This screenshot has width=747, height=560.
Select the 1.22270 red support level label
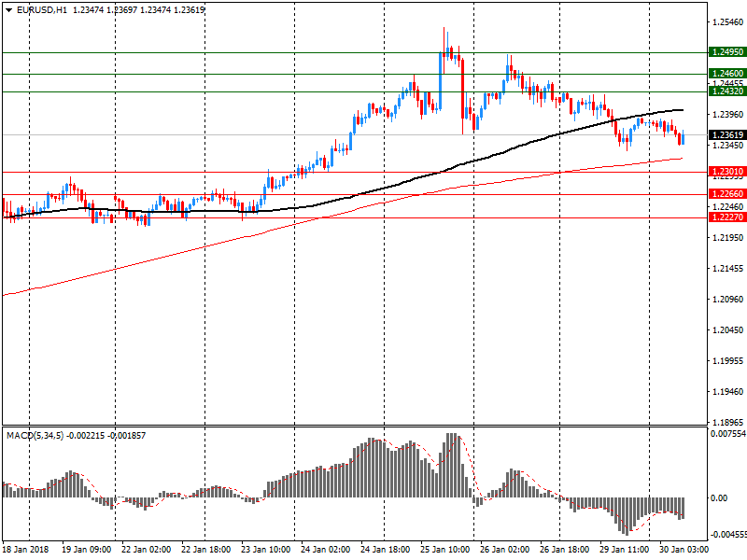[x=727, y=217]
